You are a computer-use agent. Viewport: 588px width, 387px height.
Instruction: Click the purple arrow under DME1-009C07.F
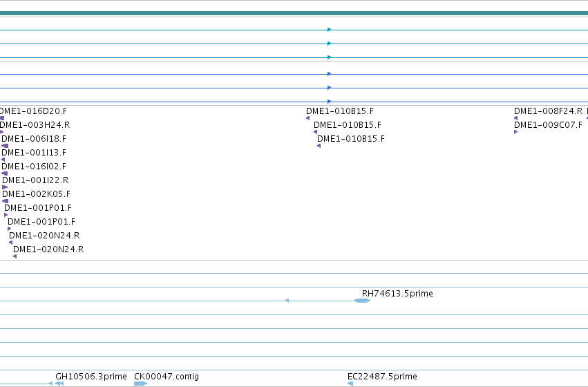(x=515, y=132)
